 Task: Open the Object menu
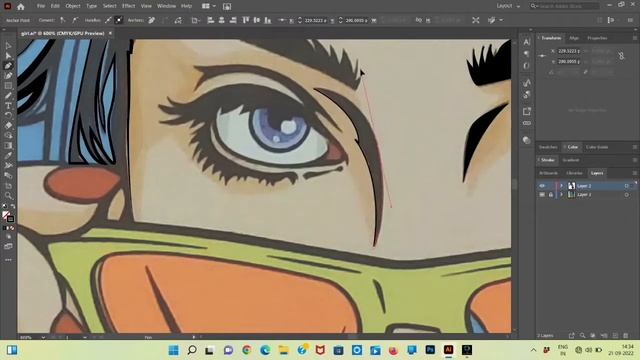coord(73,6)
